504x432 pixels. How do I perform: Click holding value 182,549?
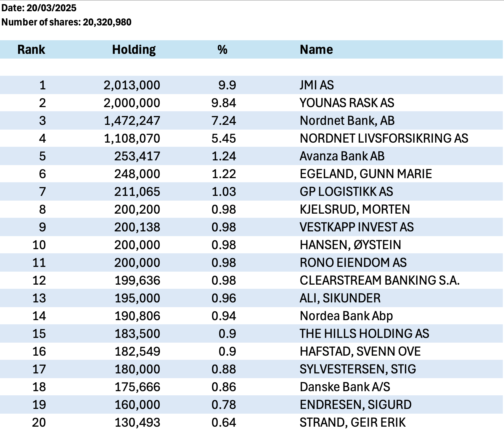point(137,352)
